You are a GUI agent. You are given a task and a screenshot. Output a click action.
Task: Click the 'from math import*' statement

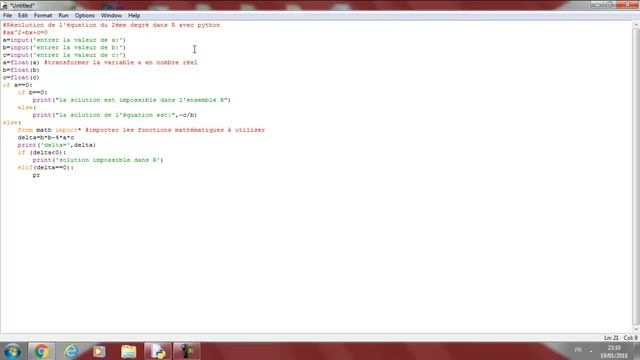(x=49, y=130)
